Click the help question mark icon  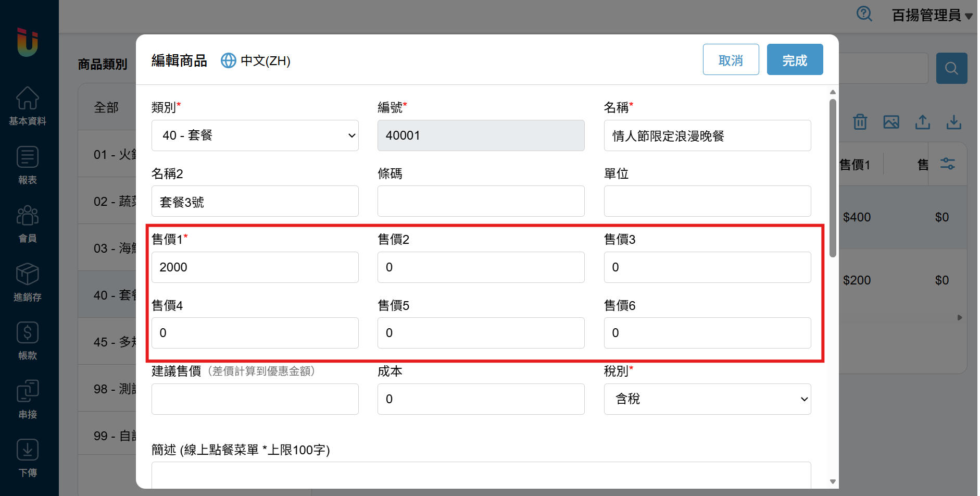[x=864, y=14]
